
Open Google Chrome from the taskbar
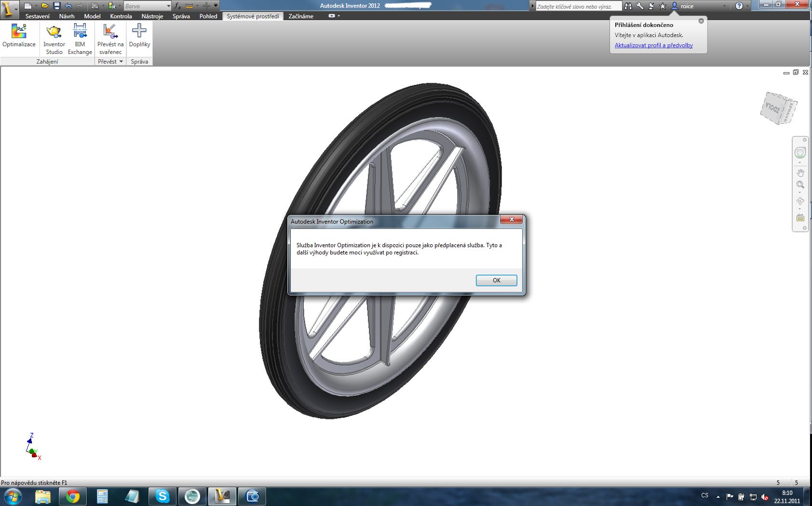73,496
